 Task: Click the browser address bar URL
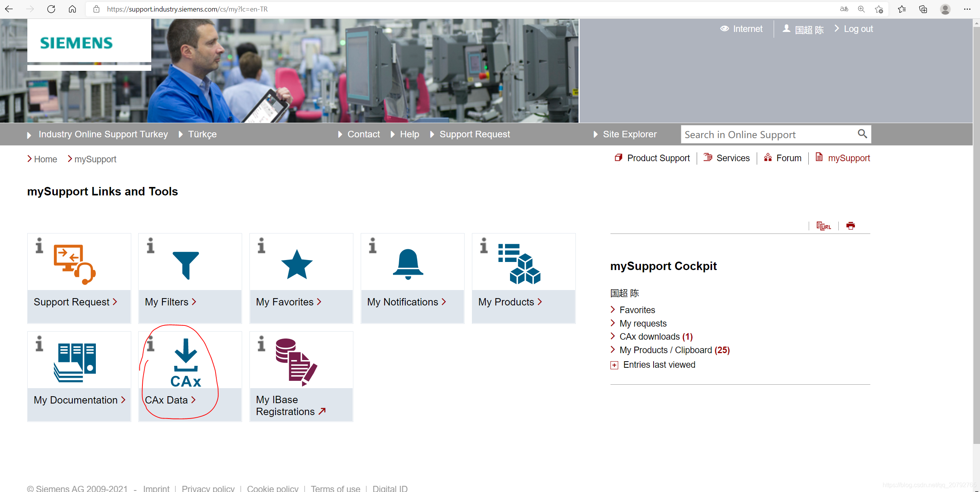click(x=187, y=9)
